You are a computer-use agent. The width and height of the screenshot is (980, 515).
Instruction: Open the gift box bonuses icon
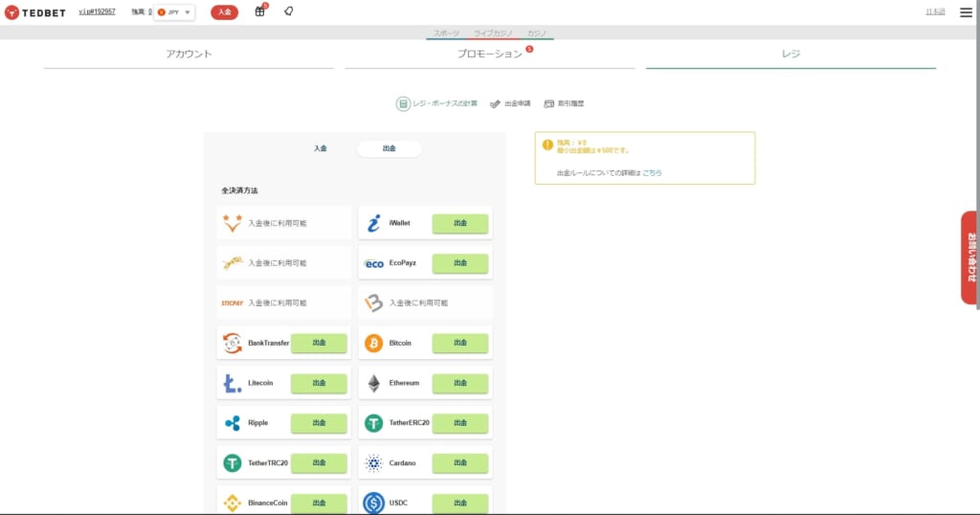(x=260, y=11)
